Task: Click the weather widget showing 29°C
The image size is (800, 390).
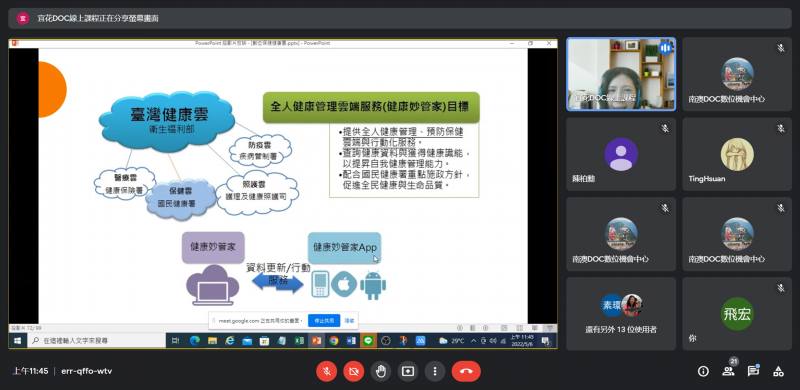Action: click(x=452, y=340)
